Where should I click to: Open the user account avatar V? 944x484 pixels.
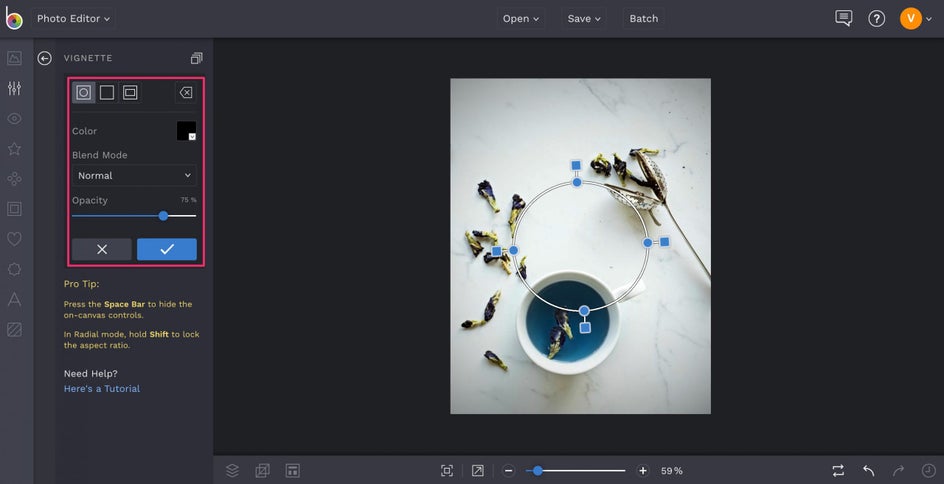(911, 18)
